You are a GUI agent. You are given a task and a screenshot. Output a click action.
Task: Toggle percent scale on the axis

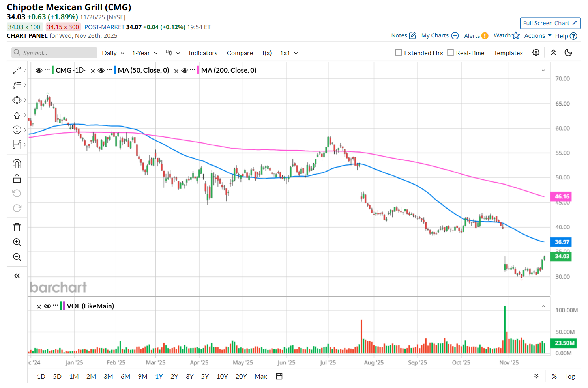tap(554, 377)
